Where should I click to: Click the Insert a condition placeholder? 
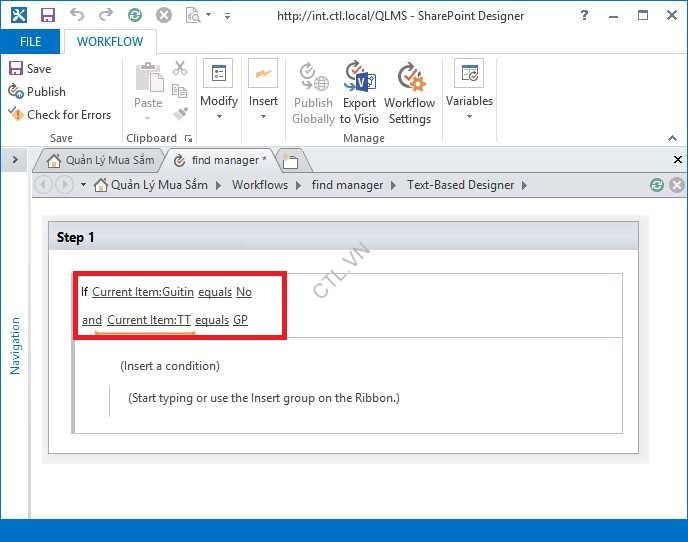point(169,366)
